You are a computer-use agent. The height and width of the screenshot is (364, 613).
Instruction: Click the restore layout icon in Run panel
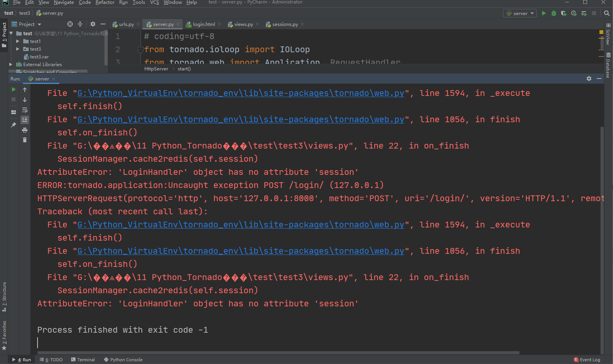(x=14, y=112)
